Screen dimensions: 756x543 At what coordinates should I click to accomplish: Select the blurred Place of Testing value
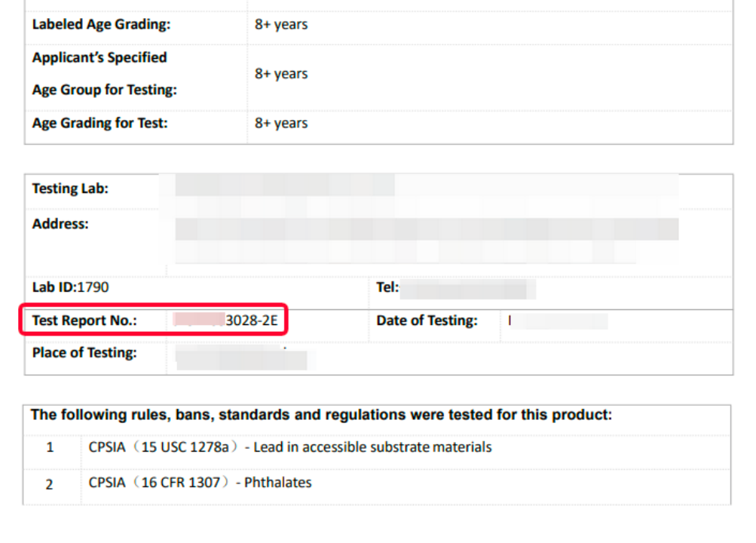pyautogui.click(x=240, y=357)
